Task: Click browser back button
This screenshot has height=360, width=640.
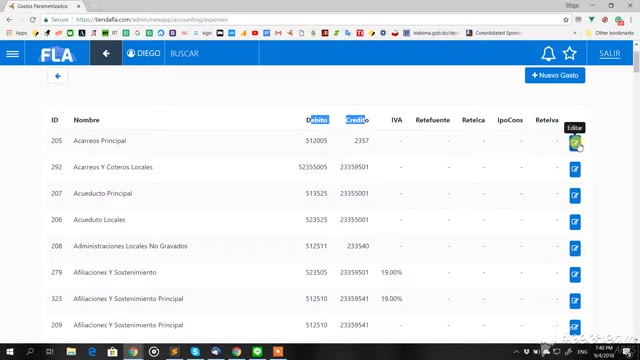Action: [x=9, y=20]
